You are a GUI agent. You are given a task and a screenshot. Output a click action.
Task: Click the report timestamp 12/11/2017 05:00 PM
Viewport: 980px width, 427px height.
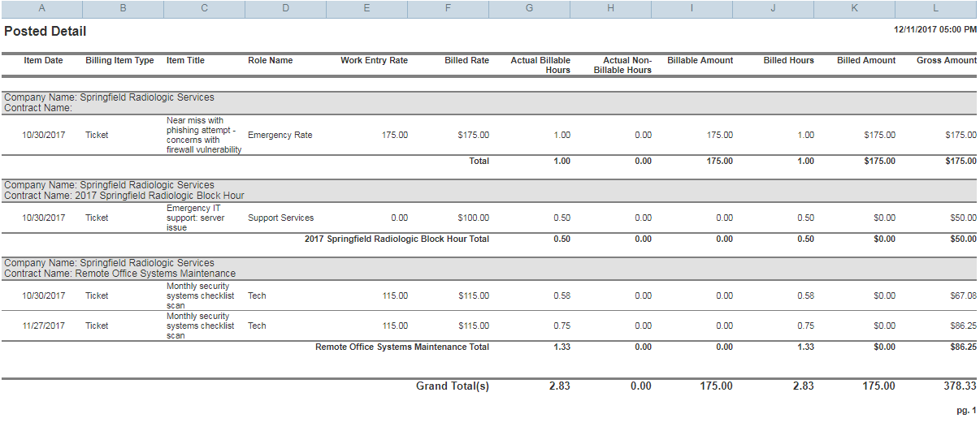click(x=934, y=29)
